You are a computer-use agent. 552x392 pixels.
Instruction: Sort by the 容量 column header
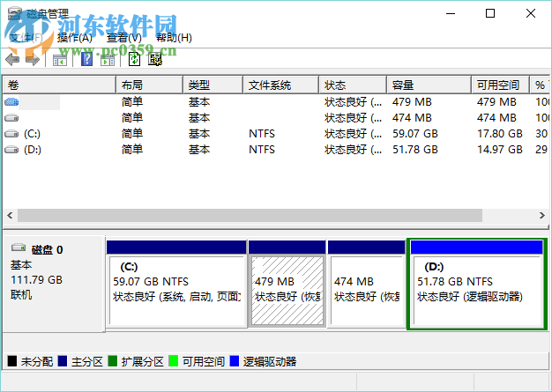pos(429,85)
